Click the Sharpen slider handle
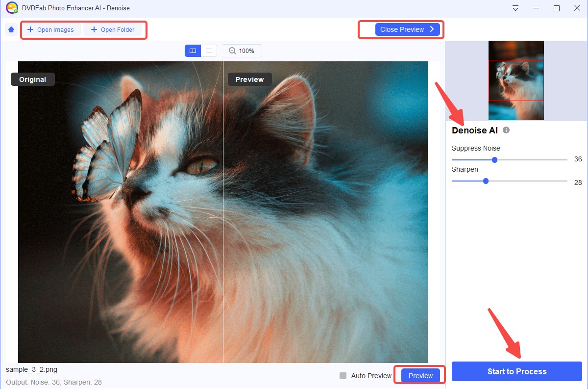 tap(486, 181)
